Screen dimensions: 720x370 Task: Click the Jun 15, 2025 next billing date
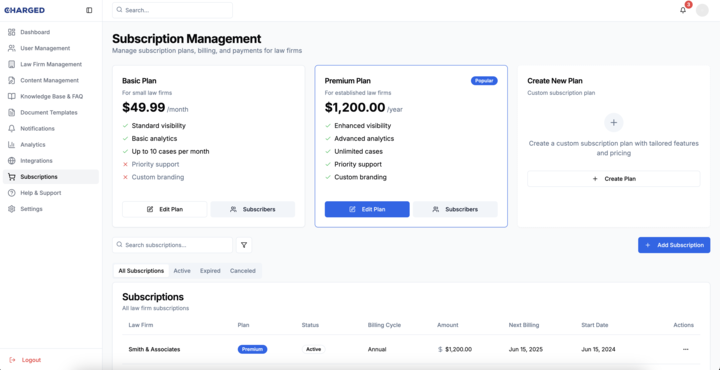526,349
